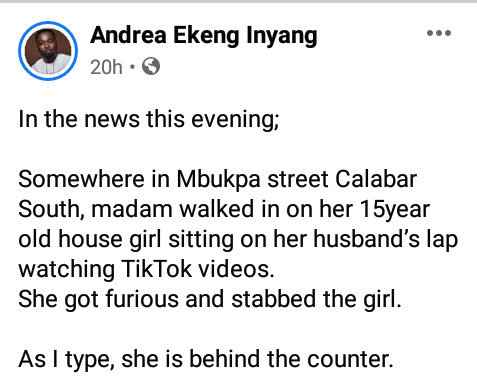
Task: Select the sentence "She got furious and stabbed the girl."
Action: coord(210,299)
